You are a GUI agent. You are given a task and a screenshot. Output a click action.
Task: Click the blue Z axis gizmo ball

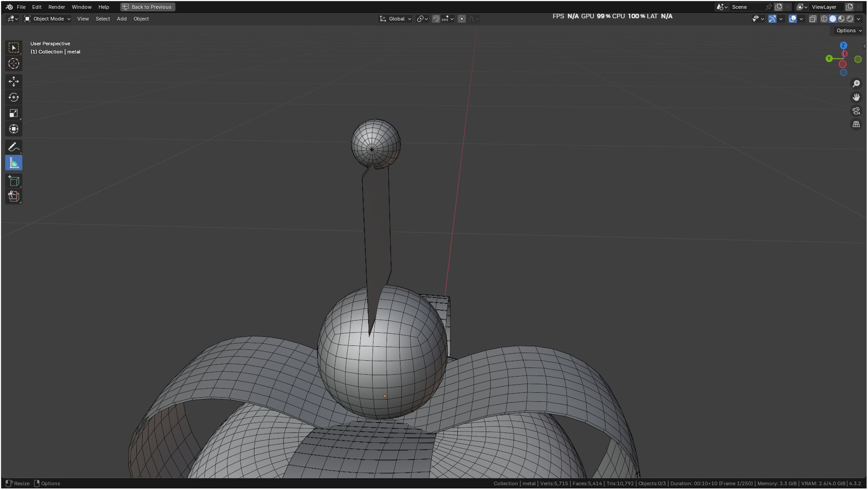click(x=843, y=45)
